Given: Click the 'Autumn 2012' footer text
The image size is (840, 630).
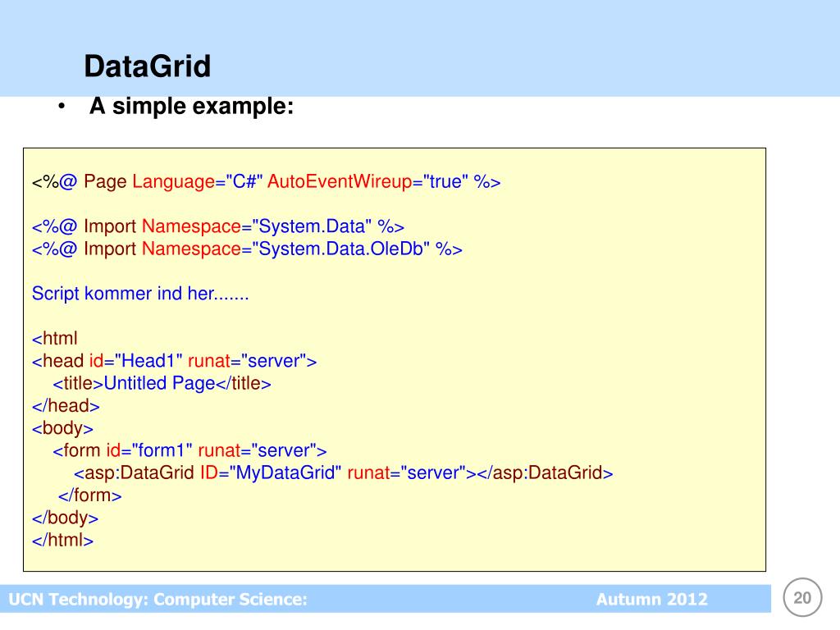Looking at the screenshot, I should pos(652,599).
